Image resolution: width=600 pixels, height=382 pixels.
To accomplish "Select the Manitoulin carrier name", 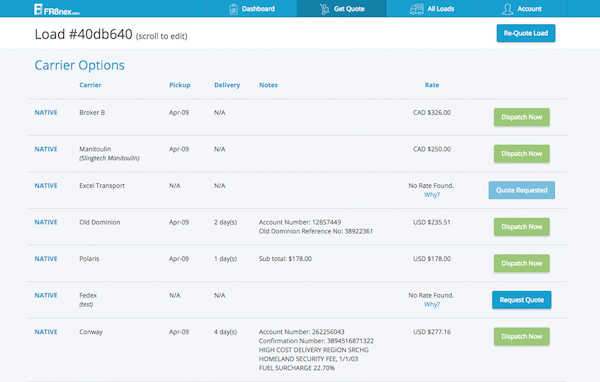I will 95,149.
